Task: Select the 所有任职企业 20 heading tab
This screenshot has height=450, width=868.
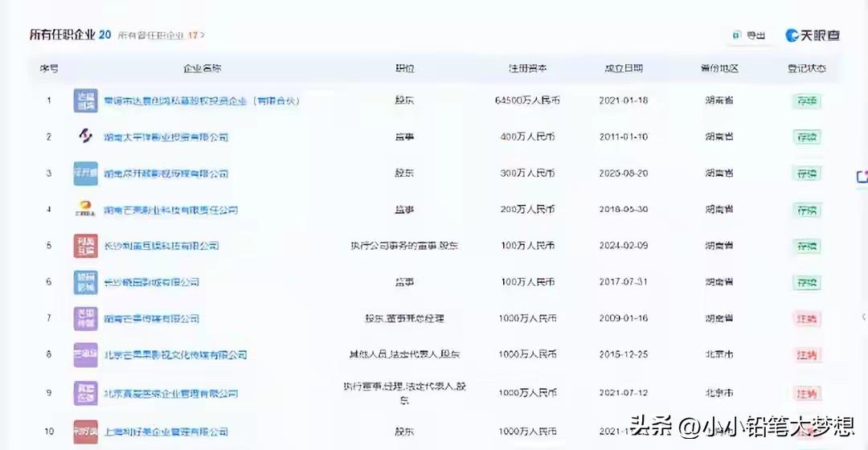Action: (x=70, y=35)
